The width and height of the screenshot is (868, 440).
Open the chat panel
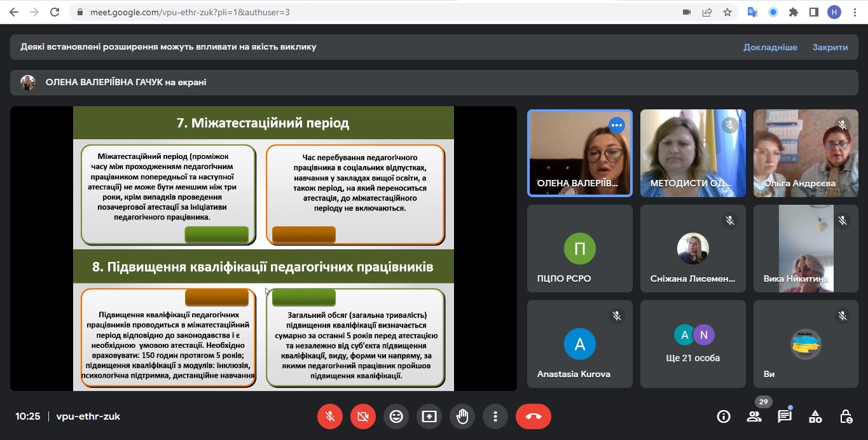[785, 416]
